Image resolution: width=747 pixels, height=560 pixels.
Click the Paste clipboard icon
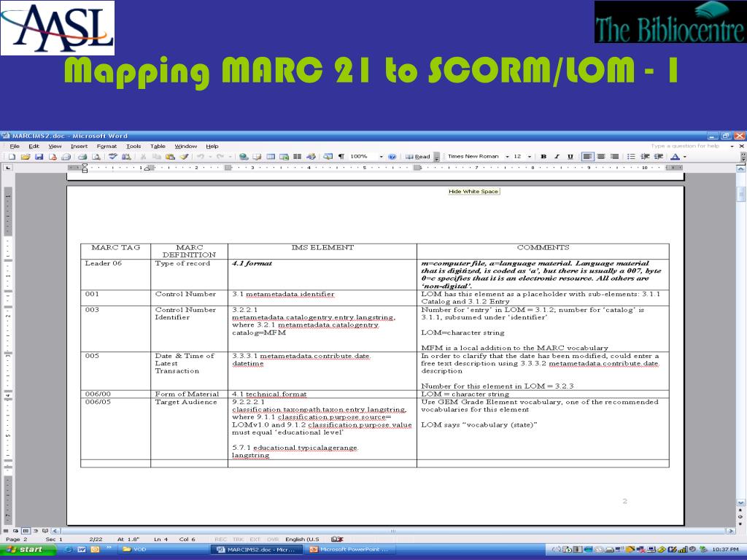click(x=170, y=157)
